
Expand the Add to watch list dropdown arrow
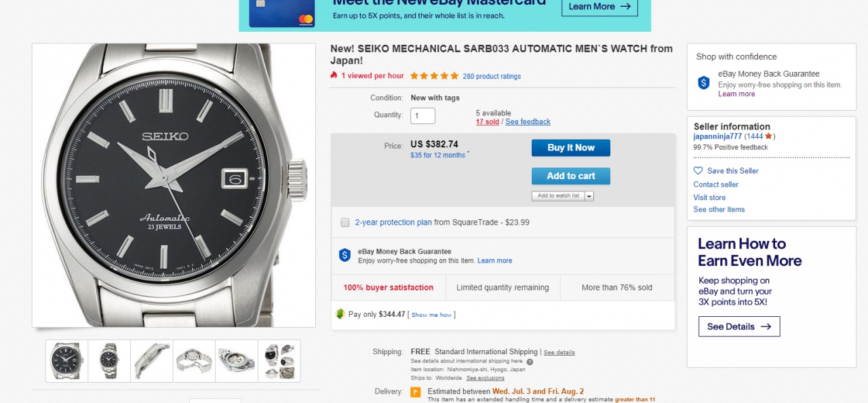point(589,196)
